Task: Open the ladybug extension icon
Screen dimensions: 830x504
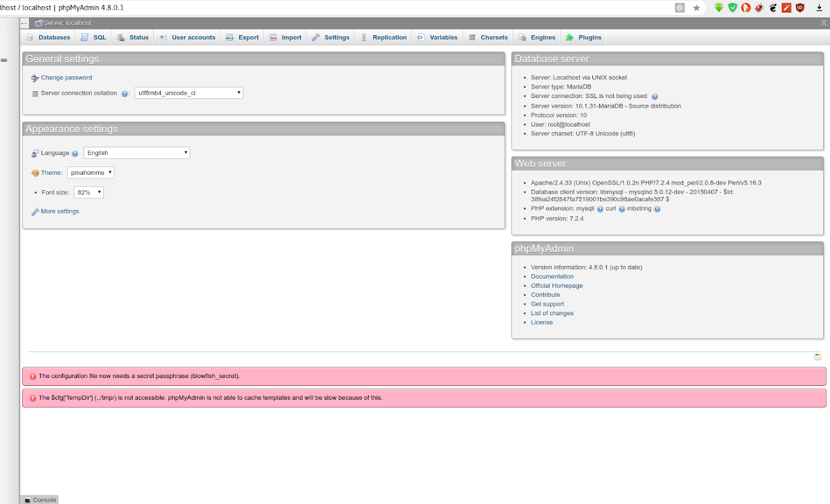Action: [759, 8]
